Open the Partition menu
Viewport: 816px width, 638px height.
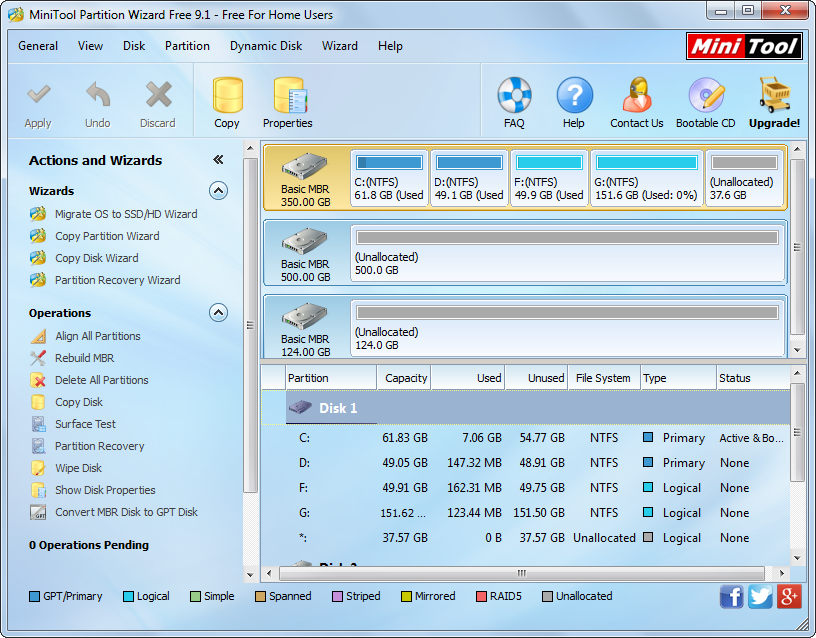pos(187,46)
